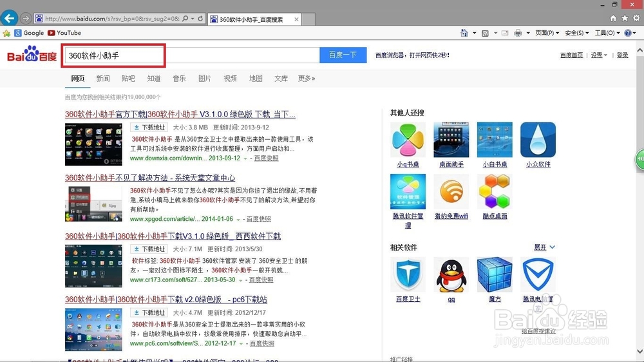Screen dimensions: 644x362
Task: Switch to 地图 tab
Action: (x=256, y=78)
